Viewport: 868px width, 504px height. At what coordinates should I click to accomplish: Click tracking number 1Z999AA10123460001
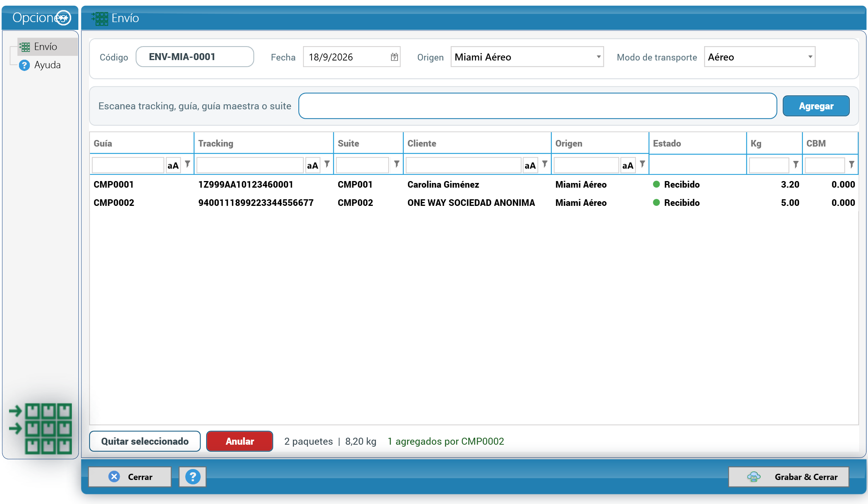[246, 185]
